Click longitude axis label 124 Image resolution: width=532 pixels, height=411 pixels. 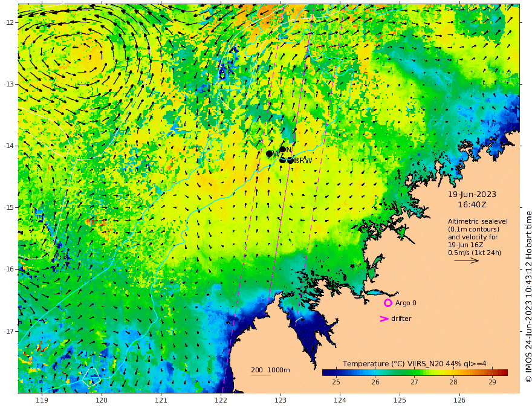click(x=340, y=401)
